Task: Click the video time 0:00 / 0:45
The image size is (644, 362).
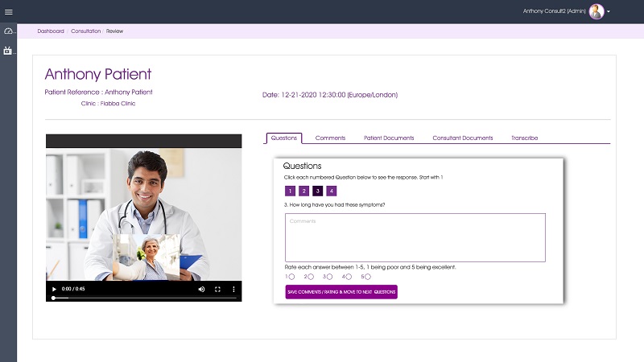Action: click(x=73, y=289)
